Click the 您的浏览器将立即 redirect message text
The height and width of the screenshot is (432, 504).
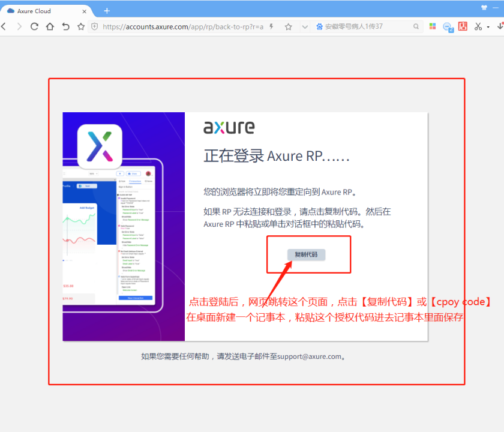point(280,192)
